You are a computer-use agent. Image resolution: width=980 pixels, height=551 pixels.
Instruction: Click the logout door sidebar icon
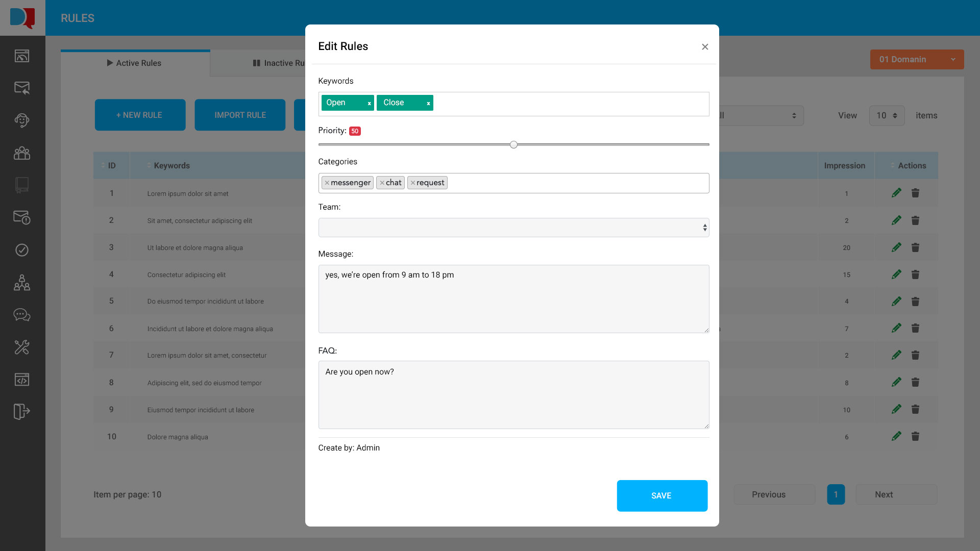[22, 411]
